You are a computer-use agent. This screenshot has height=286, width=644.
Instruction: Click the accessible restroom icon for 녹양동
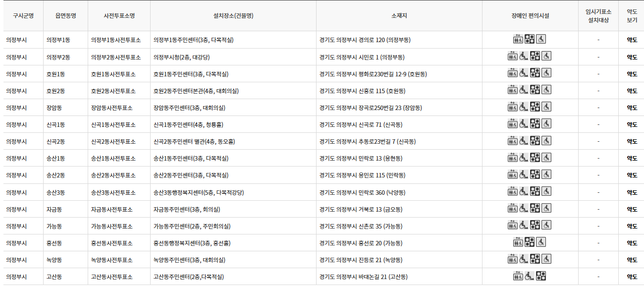(x=546, y=260)
